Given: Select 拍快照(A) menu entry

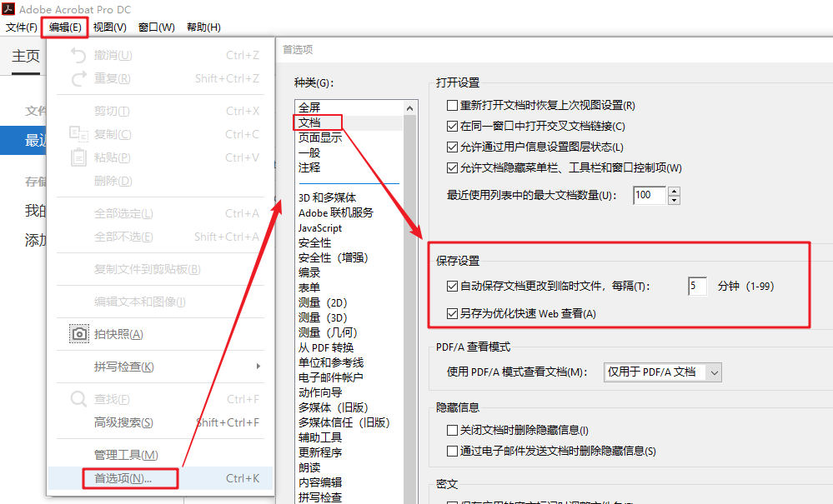Looking at the screenshot, I should [x=160, y=334].
